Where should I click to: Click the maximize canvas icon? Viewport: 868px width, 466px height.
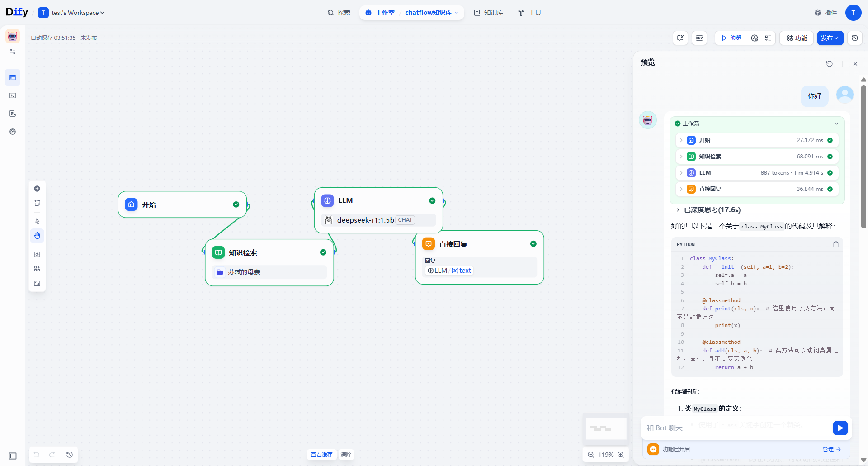click(37, 283)
